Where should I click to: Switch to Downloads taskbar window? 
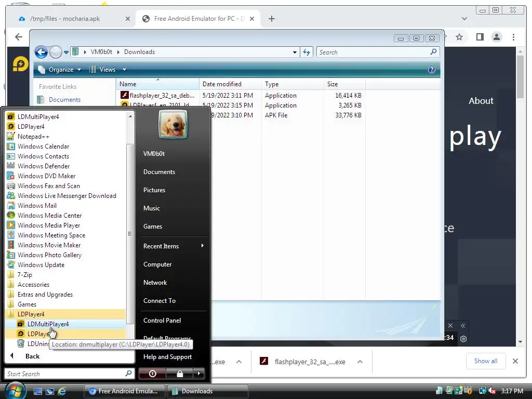coord(208,391)
